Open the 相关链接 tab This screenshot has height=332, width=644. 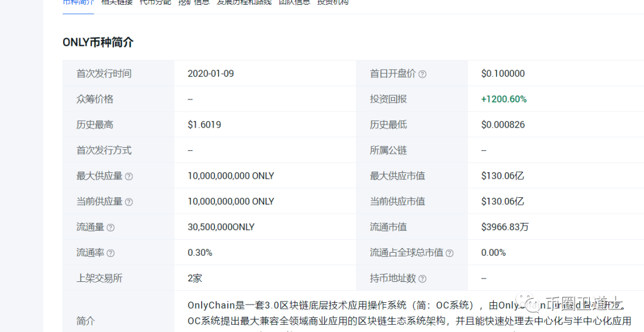coord(117,2)
